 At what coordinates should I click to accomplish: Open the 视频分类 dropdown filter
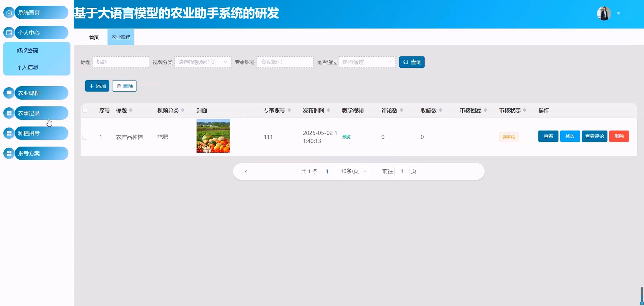(x=203, y=62)
